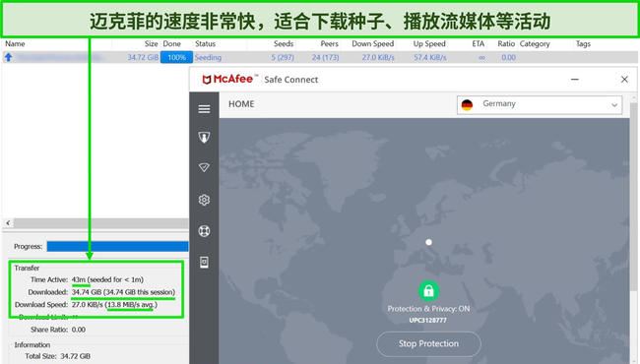Sort torrents by Size column
Image resolution: width=640 pixels, height=364 pixels.
click(151, 43)
